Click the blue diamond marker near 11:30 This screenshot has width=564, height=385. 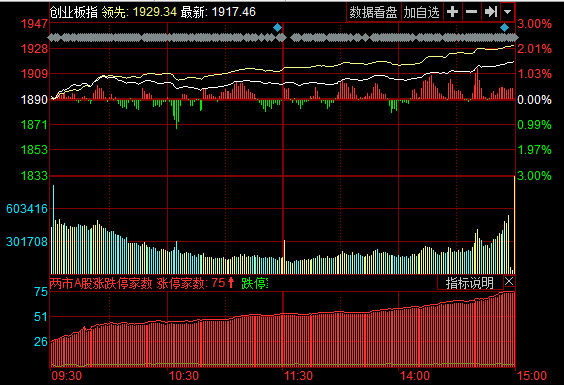coord(277,28)
